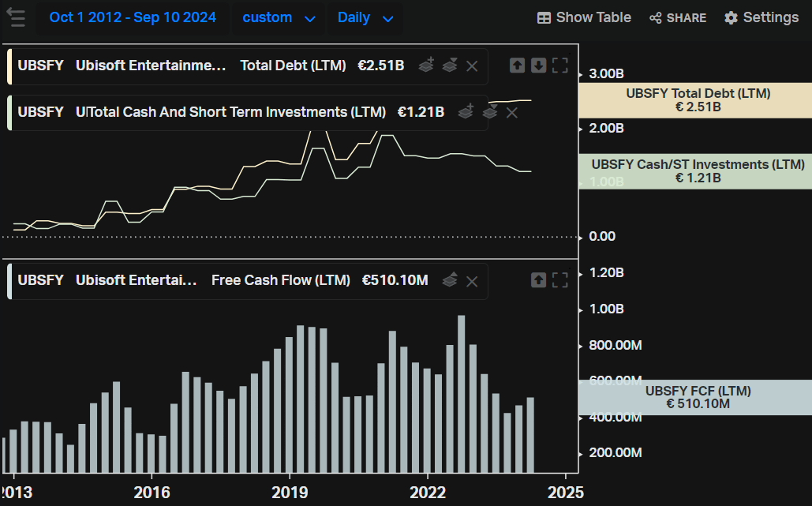Open the custom date range dropdown
This screenshot has width=812, height=506.
coord(278,17)
